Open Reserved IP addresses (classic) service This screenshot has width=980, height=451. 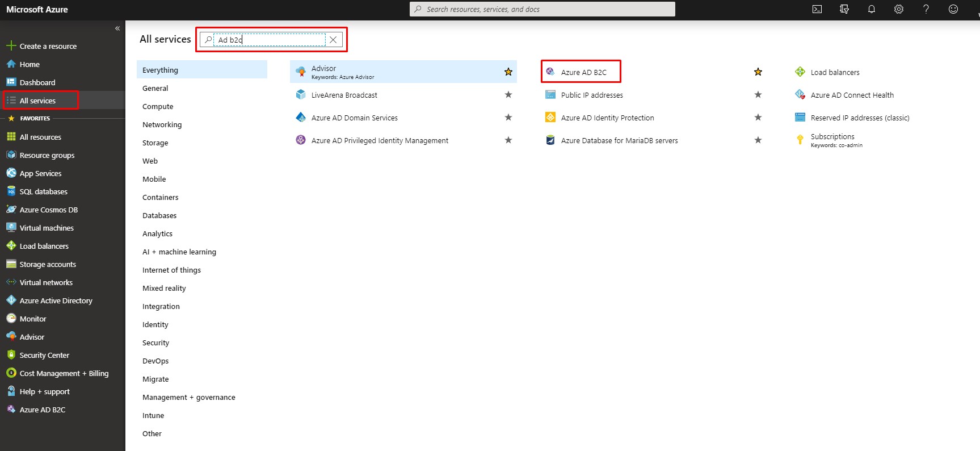(x=860, y=118)
